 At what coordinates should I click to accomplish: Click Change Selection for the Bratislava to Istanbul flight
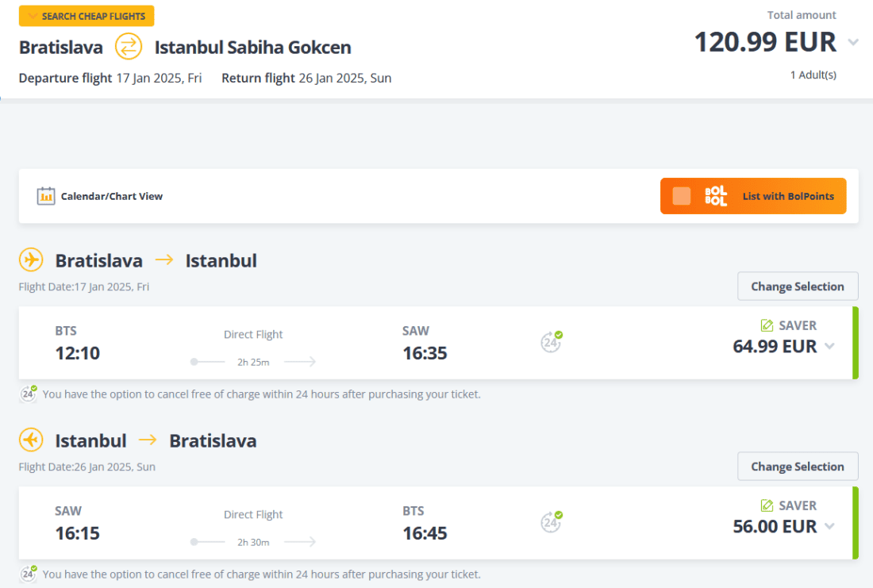(x=798, y=286)
